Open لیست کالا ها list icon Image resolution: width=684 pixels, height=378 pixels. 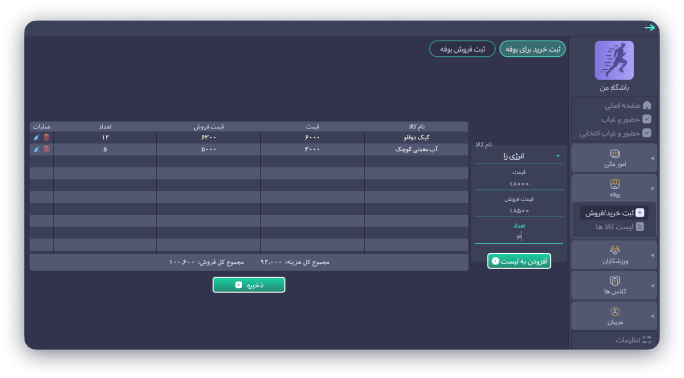640,227
